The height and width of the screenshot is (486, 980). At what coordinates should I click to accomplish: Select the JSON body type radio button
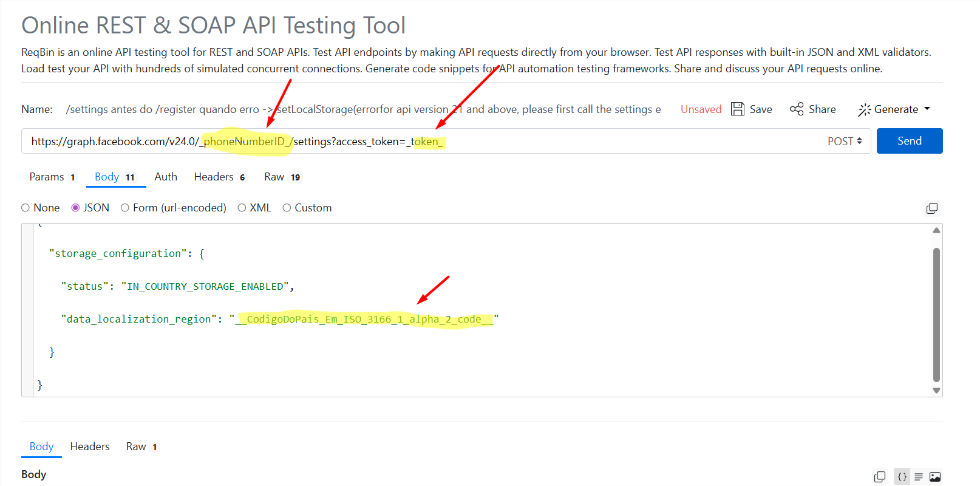pyautogui.click(x=76, y=208)
